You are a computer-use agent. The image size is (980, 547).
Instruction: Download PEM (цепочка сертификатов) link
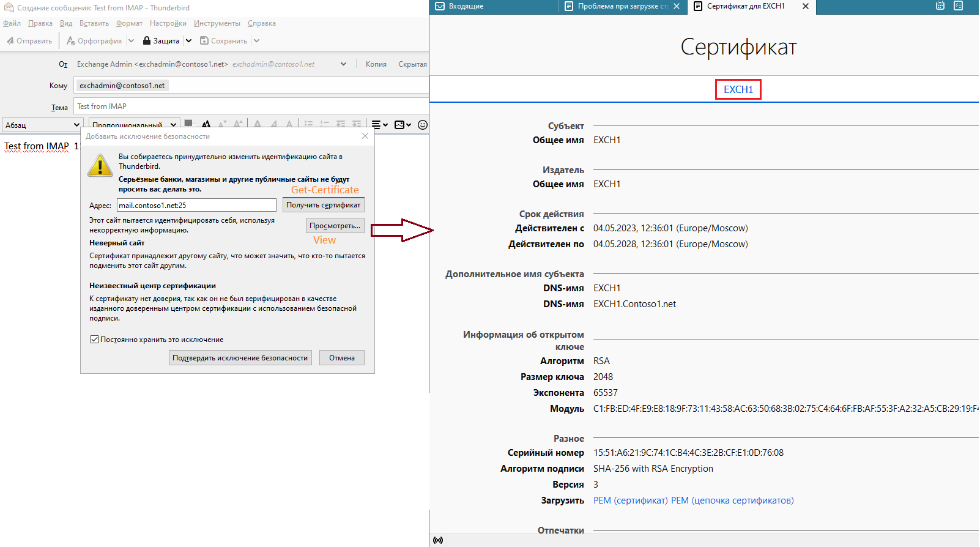732,500
